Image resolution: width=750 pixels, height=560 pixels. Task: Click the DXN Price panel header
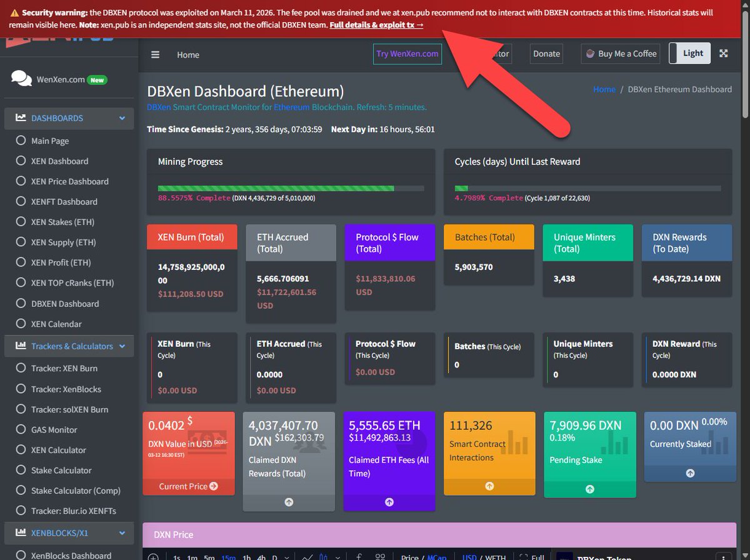439,534
